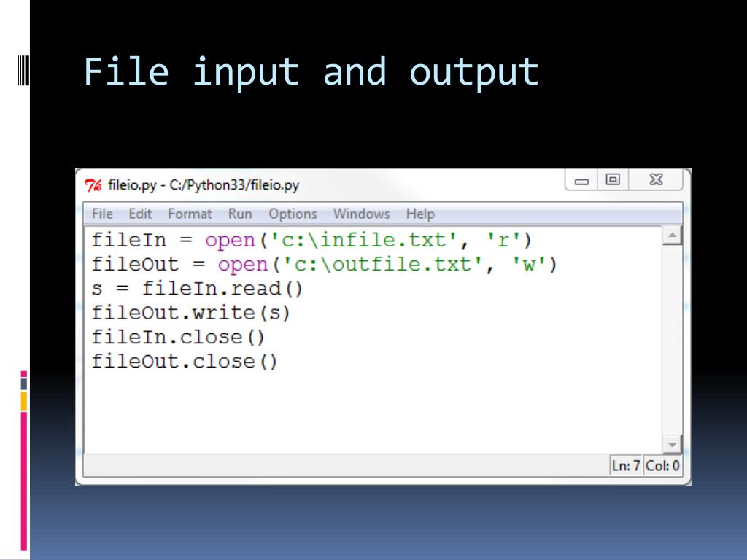Click the IDLE Tk icon in title bar
This screenshot has width=747, height=560.
[x=93, y=184]
